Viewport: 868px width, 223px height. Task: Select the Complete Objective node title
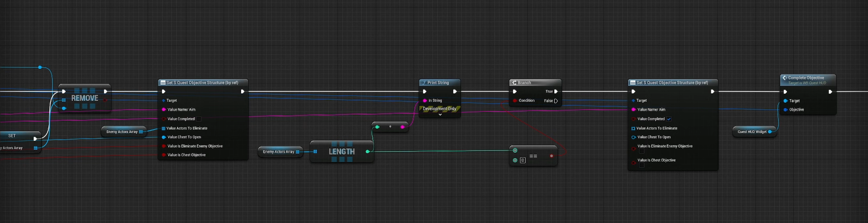[806, 78]
